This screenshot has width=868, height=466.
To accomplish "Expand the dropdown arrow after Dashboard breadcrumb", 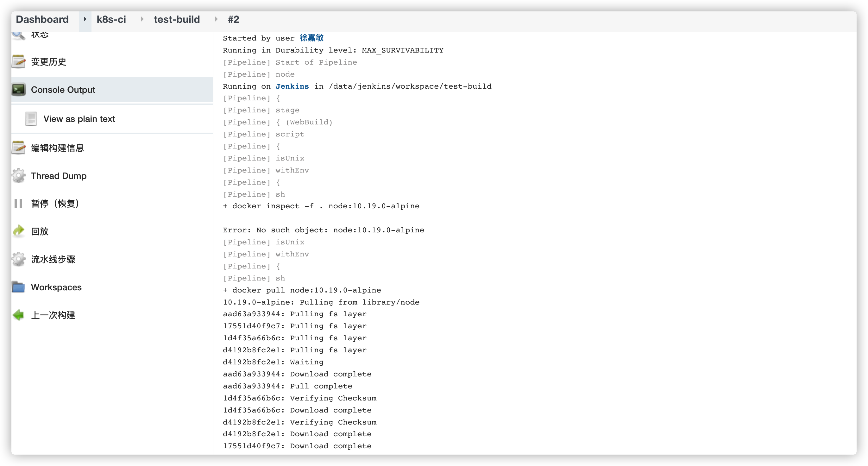I will [x=85, y=19].
